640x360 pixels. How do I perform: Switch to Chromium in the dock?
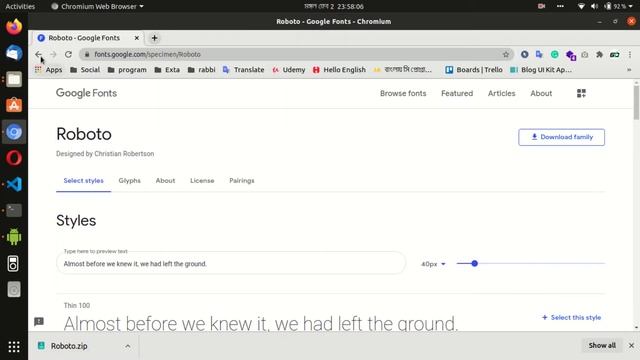click(x=14, y=132)
